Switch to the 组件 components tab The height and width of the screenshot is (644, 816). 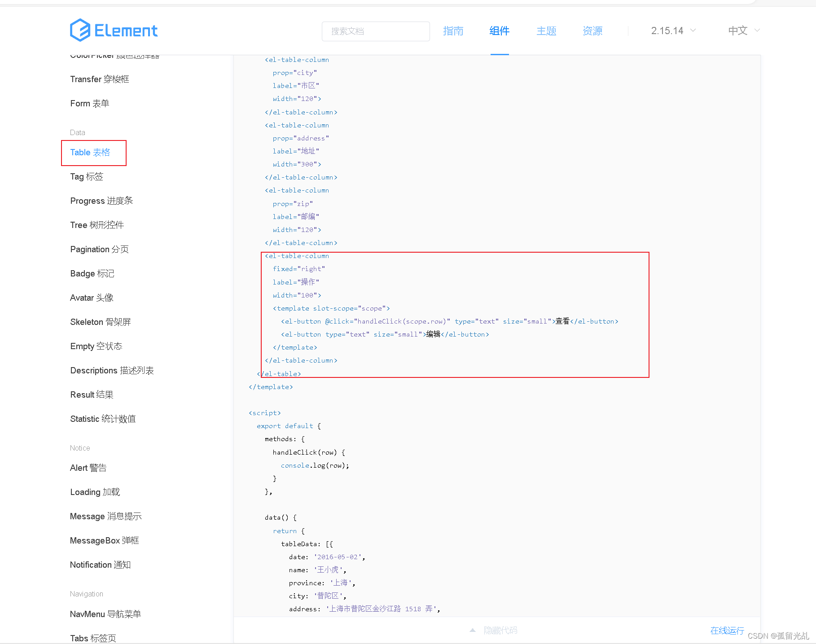click(x=500, y=31)
